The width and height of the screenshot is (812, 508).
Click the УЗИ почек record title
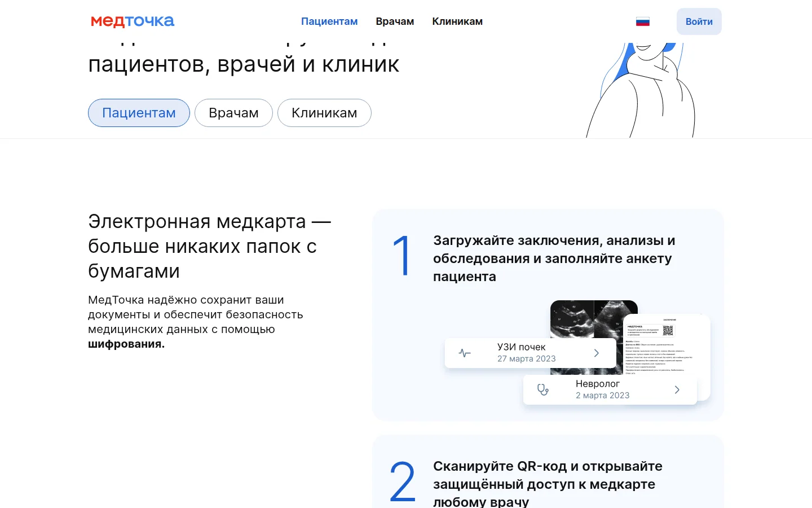coord(522,347)
